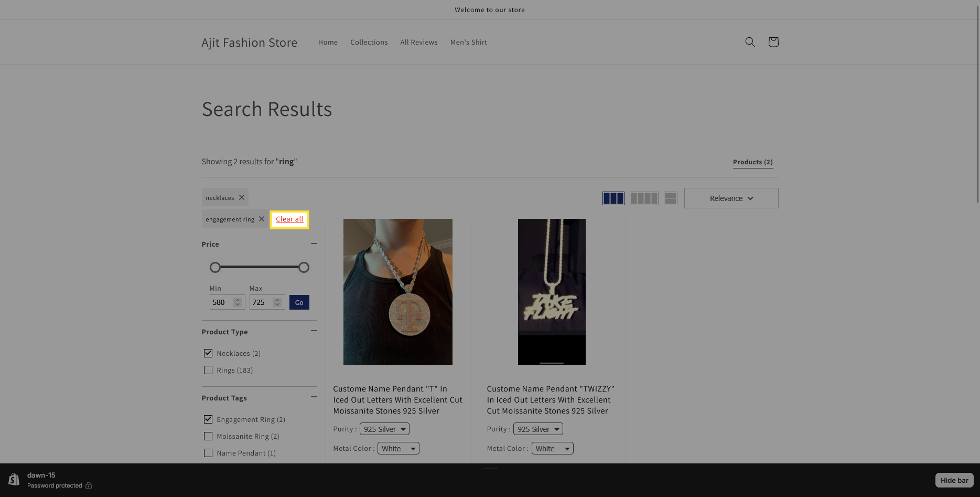
Task: Uncheck the Necklaces product type checkbox
Action: coord(208,353)
